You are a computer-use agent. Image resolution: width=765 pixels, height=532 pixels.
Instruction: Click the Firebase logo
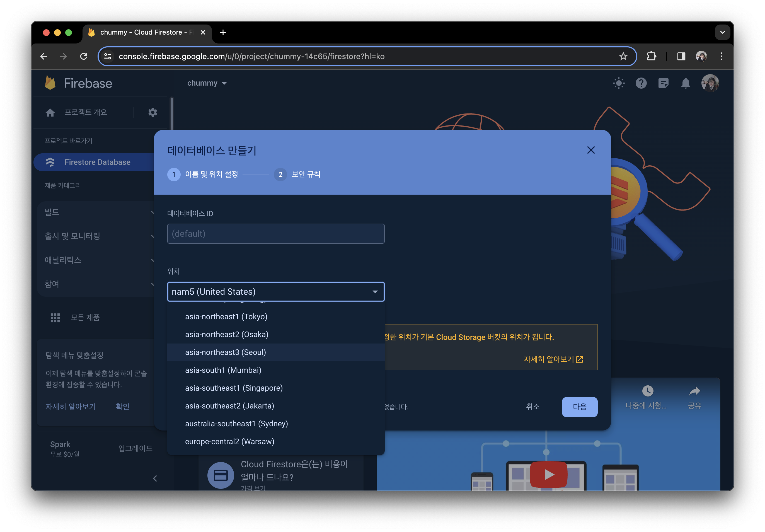[78, 83]
